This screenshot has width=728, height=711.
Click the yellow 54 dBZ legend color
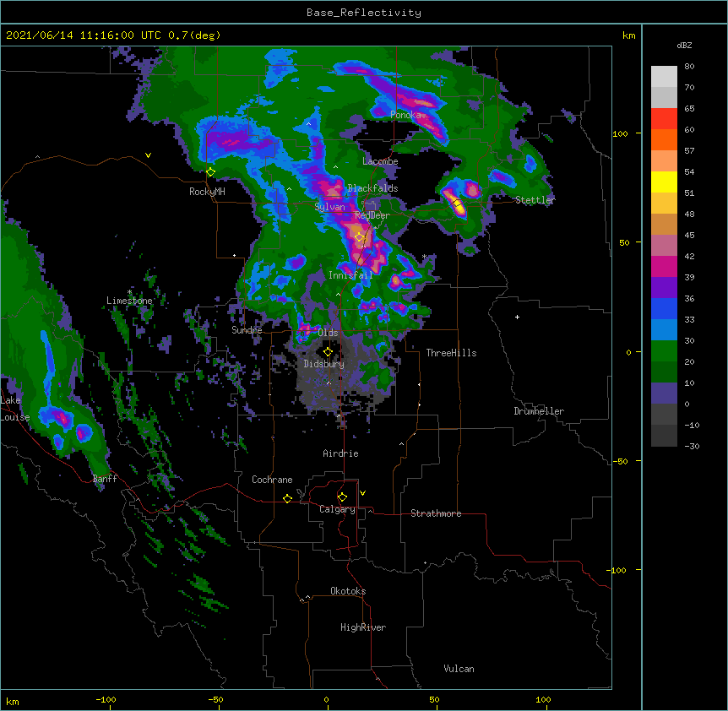pyautogui.click(x=664, y=182)
